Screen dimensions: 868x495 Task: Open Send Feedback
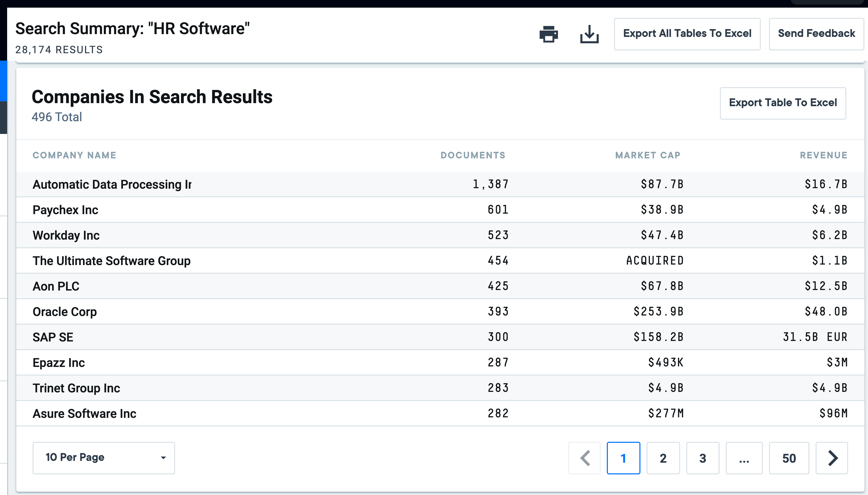pyautogui.click(x=816, y=34)
